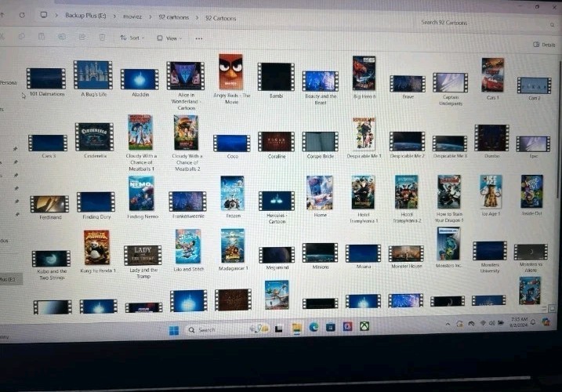The width and height of the screenshot is (562, 392).
Task: Open Microsoft Edge from the taskbar
Action: pyautogui.click(x=314, y=327)
